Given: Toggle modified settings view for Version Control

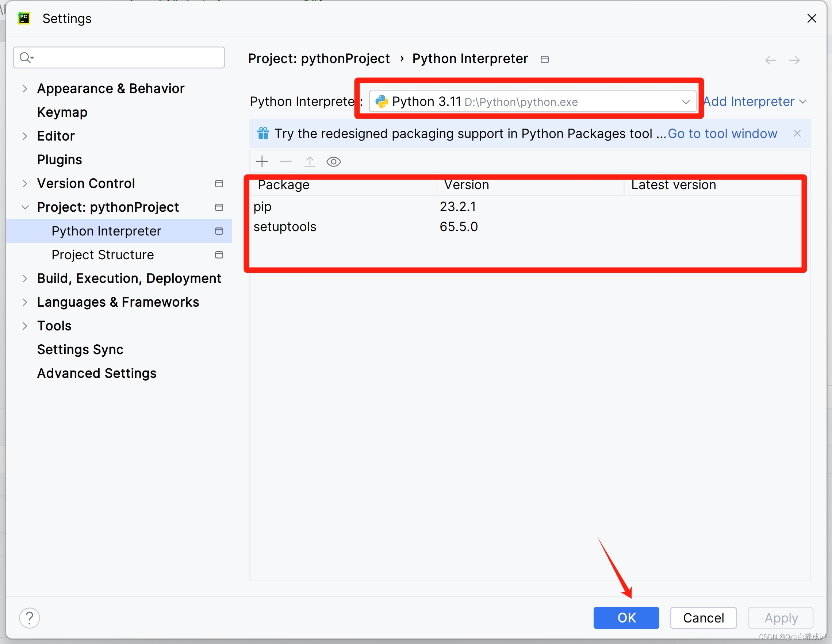Looking at the screenshot, I should point(219,184).
